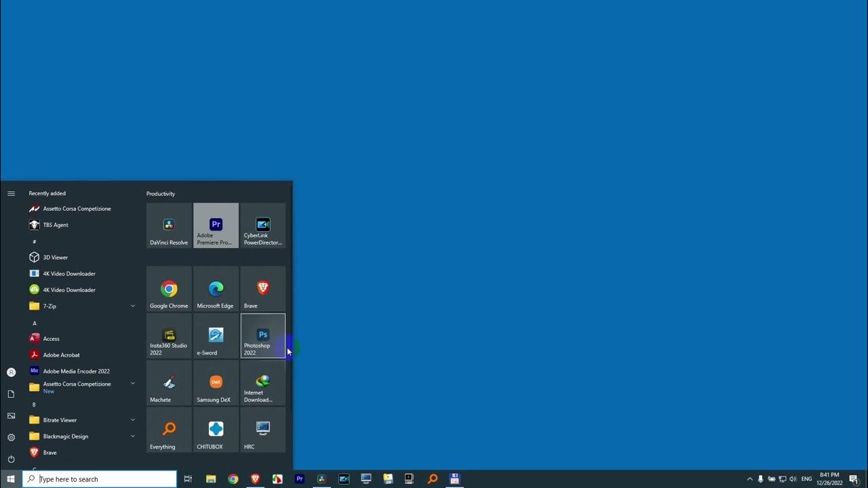Image resolution: width=868 pixels, height=488 pixels.
Task: Open the Pictures folder shortcut
Action: click(11, 415)
